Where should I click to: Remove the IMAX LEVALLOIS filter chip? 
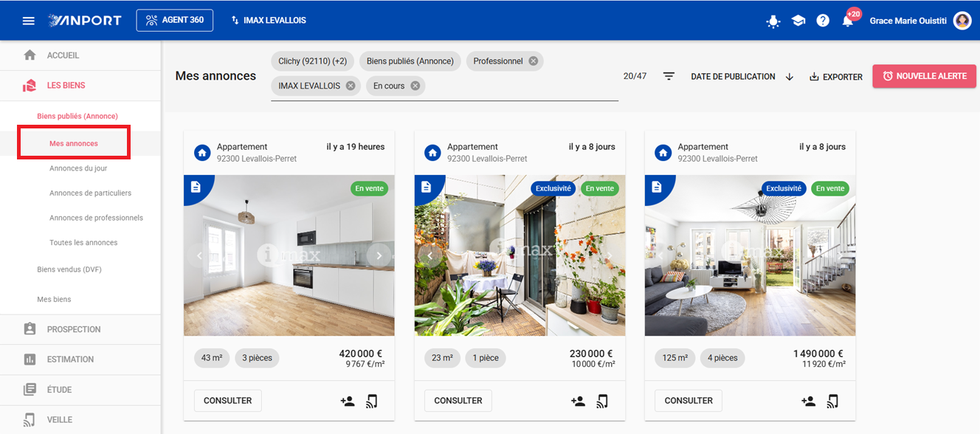(x=351, y=86)
